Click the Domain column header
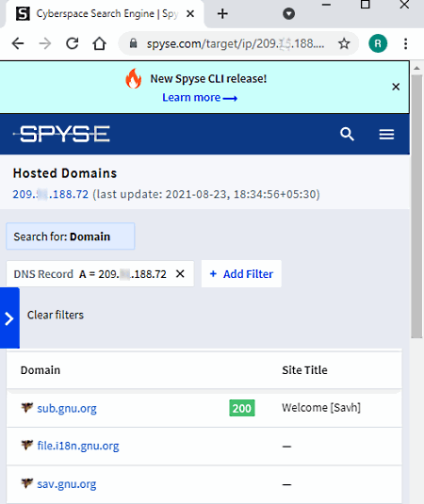 click(x=41, y=370)
